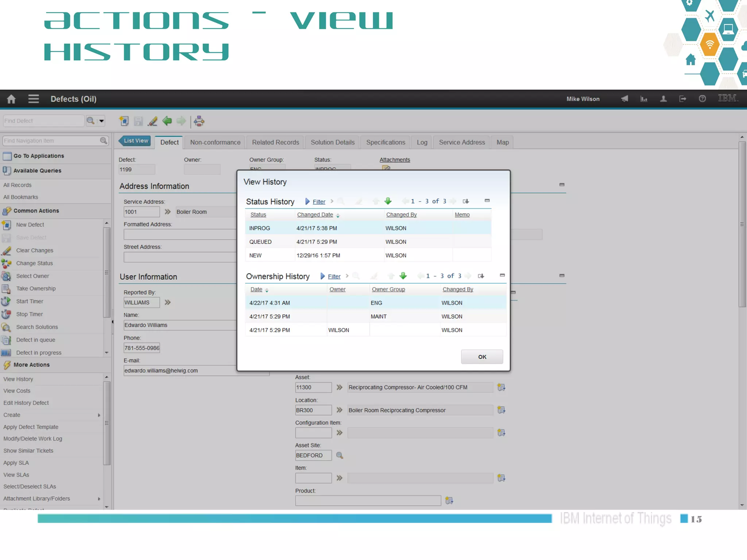This screenshot has width=747, height=560.
Task: Select ownership row dated 4/22/17 4:31 AM
Action: coord(376,303)
